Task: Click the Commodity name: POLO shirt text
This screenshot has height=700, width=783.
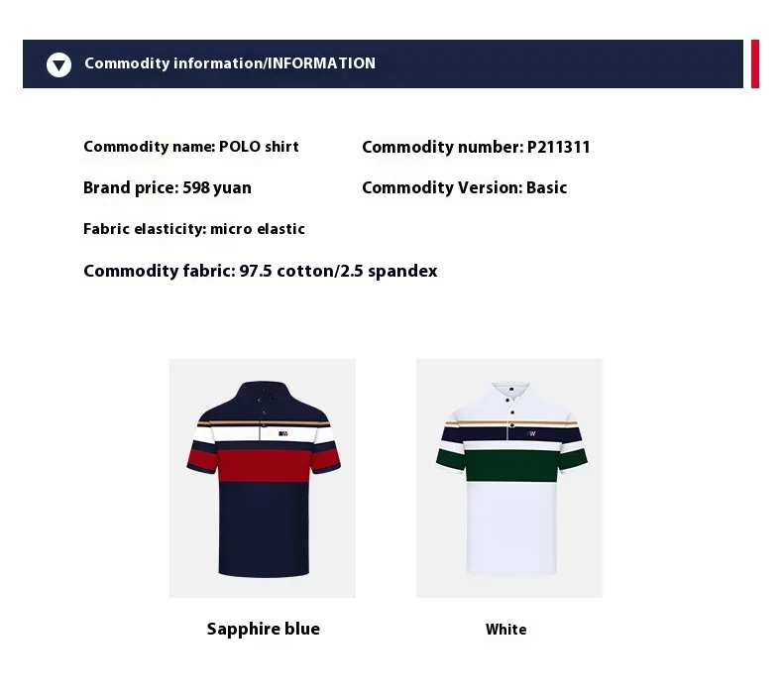Action: point(191,147)
